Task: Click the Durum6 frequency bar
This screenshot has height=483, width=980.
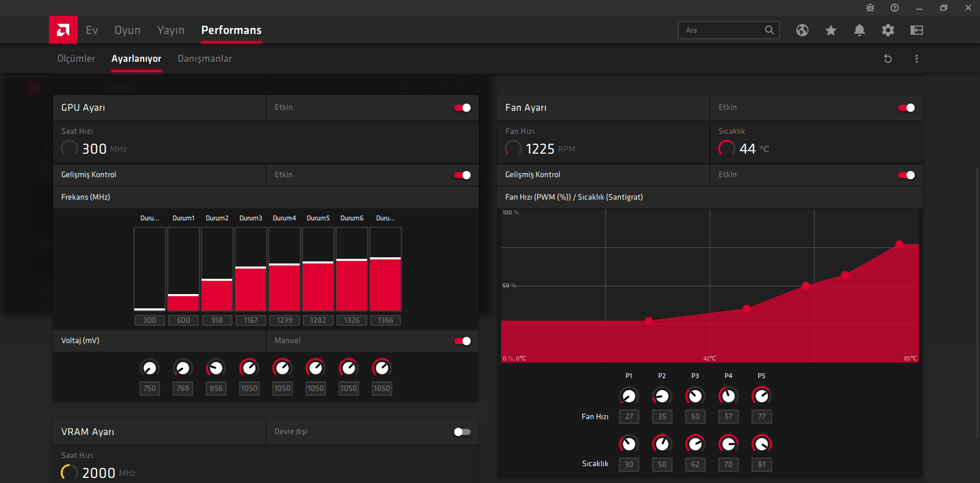Action: tap(352, 269)
